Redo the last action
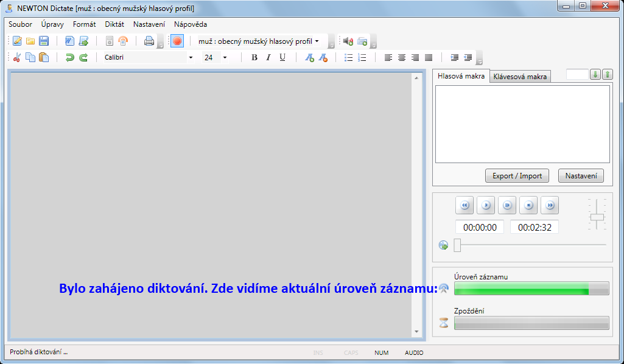Viewport: 624px width, 364px height. [x=83, y=57]
